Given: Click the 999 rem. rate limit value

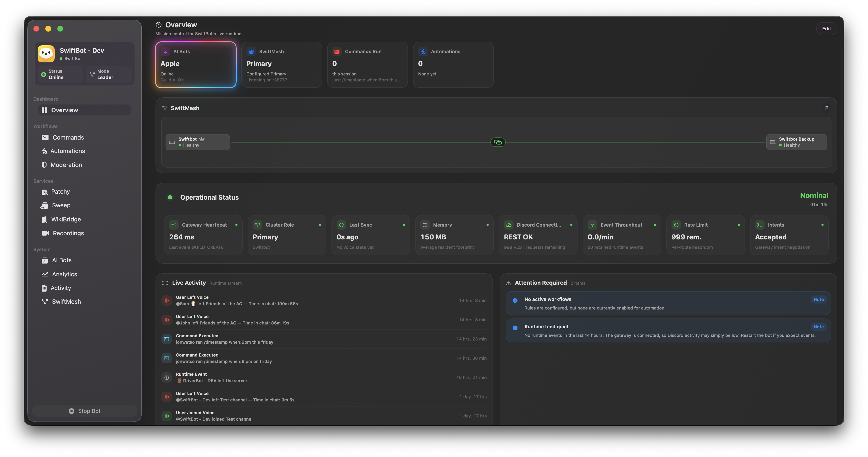Looking at the screenshot, I should coord(686,237).
